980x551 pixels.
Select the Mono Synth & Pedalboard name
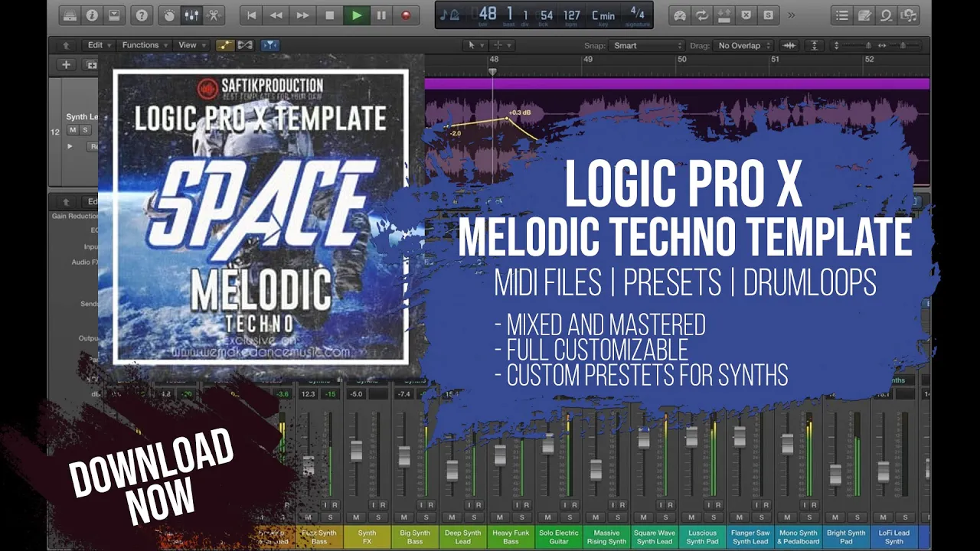click(799, 537)
